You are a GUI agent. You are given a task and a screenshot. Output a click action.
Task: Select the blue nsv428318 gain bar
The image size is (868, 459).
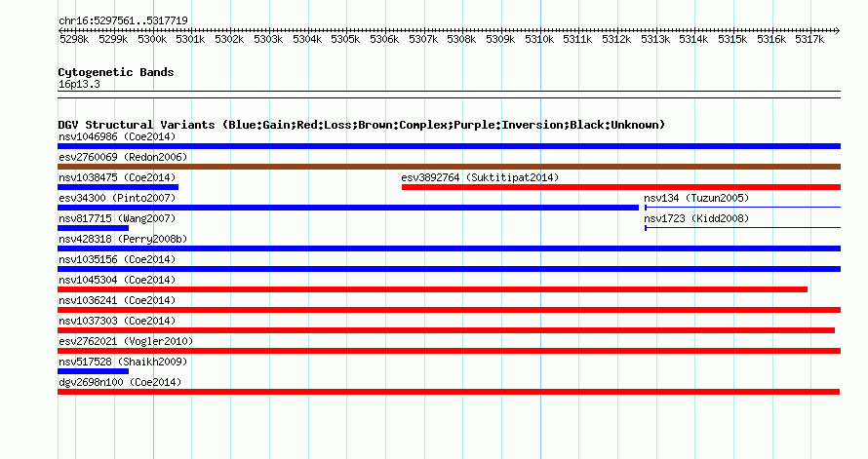coord(449,249)
